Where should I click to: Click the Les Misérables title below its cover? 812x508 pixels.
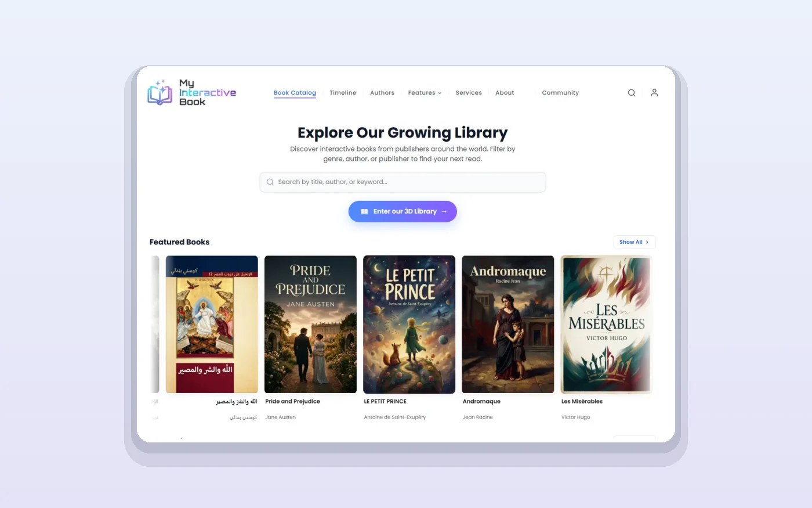(582, 401)
